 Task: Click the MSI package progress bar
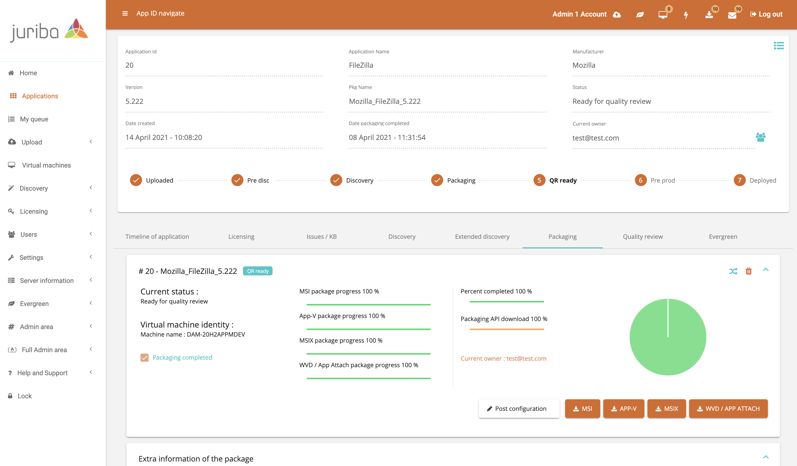click(369, 304)
